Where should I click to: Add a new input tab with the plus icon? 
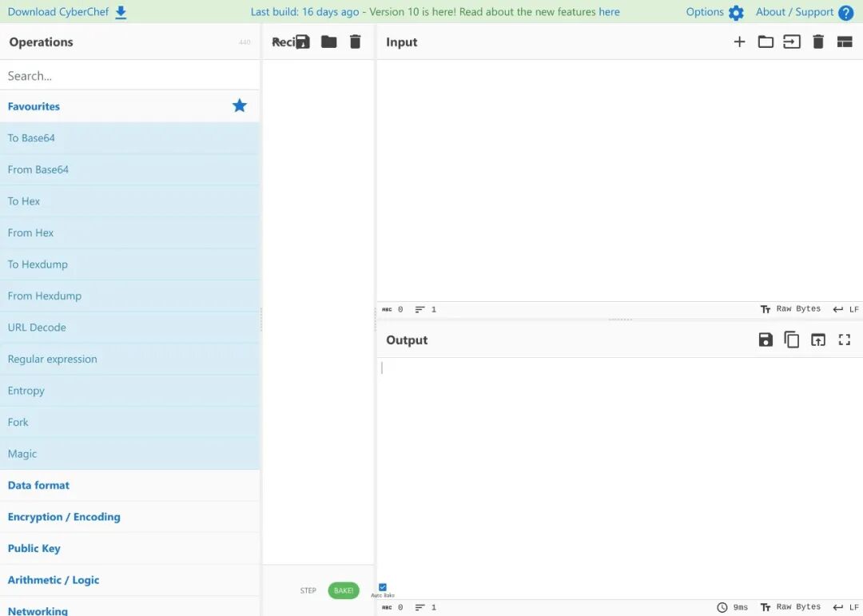click(x=739, y=42)
